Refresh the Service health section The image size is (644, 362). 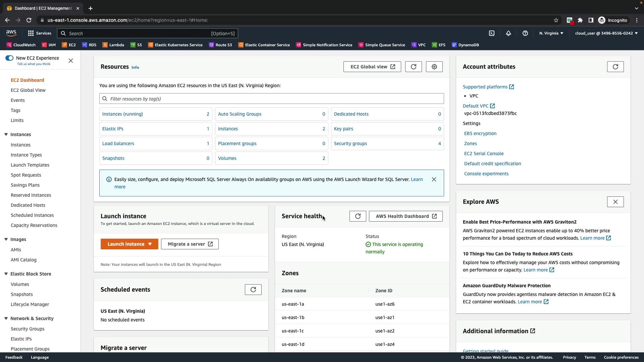click(x=358, y=216)
